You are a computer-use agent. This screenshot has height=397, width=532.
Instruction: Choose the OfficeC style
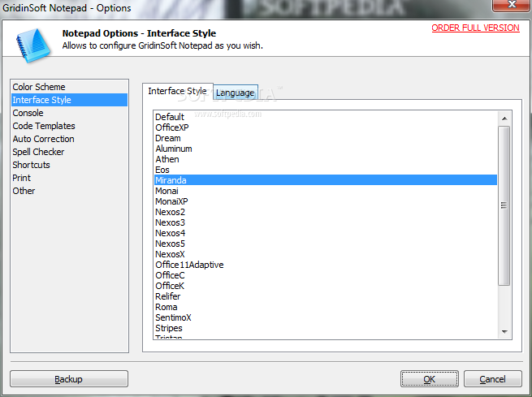tap(326, 275)
